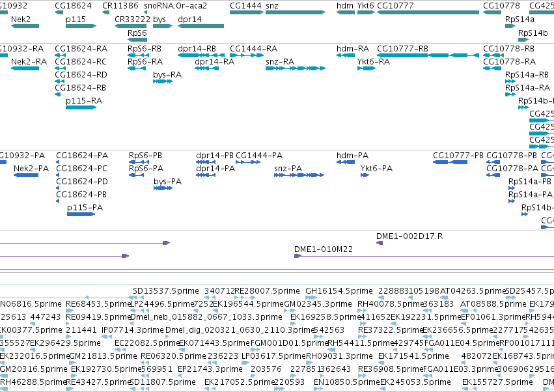This screenshot has width=554, height=392.
Task: Click the RpS6-PA protein label
Action: click(146, 168)
